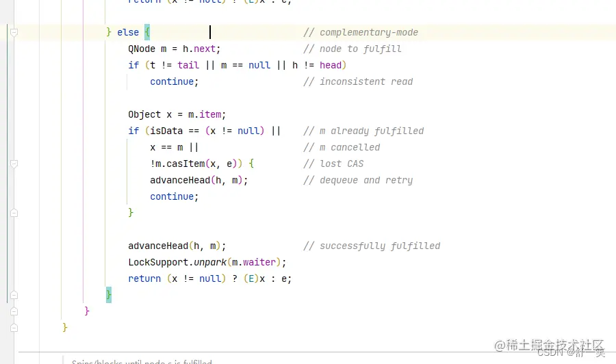Click the magenta closing brace
This screenshot has width=616, height=364.
click(87, 311)
